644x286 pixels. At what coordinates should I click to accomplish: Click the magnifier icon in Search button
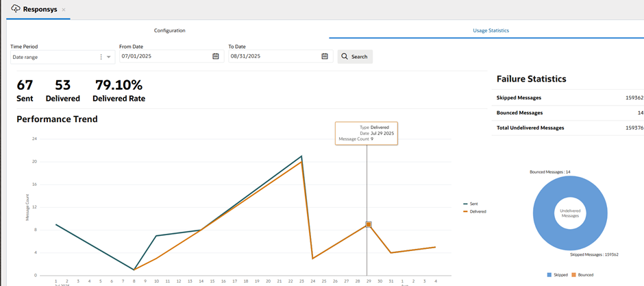(x=345, y=57)
